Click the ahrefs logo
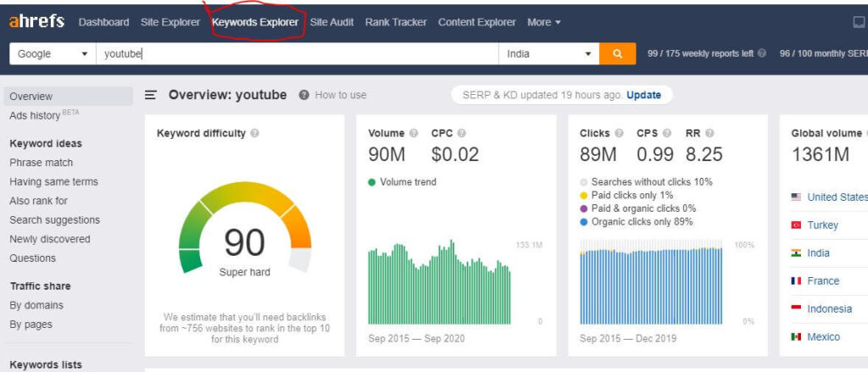 [x=36, y=22]
